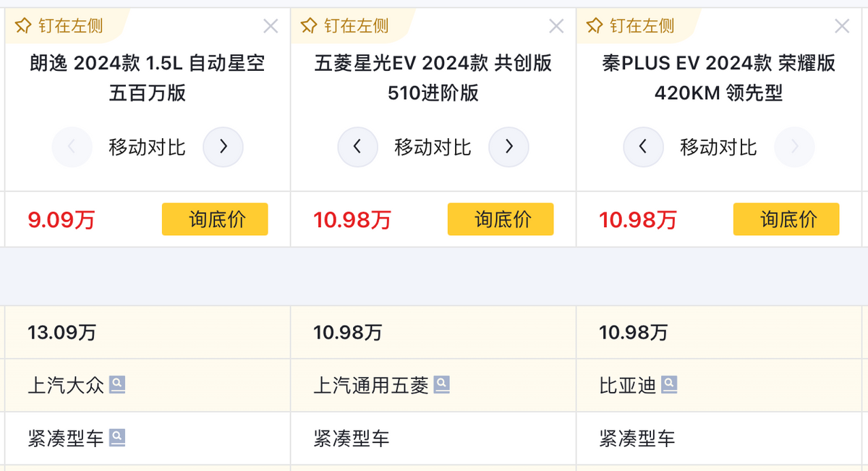Screen dimensions: 868x471
Task: Click 询底价 button for 朗逸 at 9.09万
Action: pyautogui.click(x=214, y=219)
